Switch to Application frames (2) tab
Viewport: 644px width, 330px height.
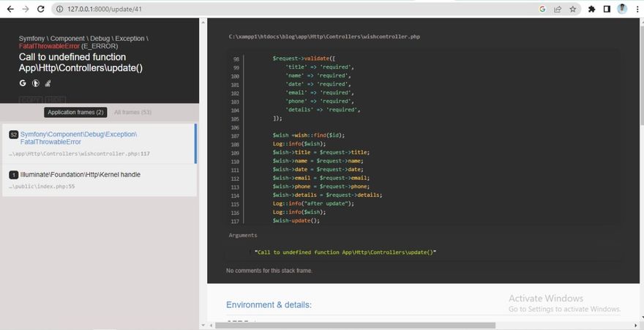click(x=75, y=112)
